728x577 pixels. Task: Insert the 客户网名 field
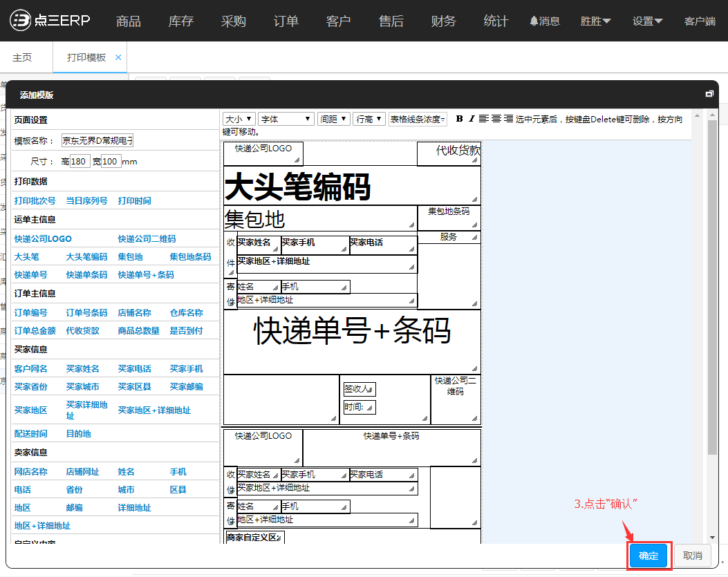click(30, 369)
